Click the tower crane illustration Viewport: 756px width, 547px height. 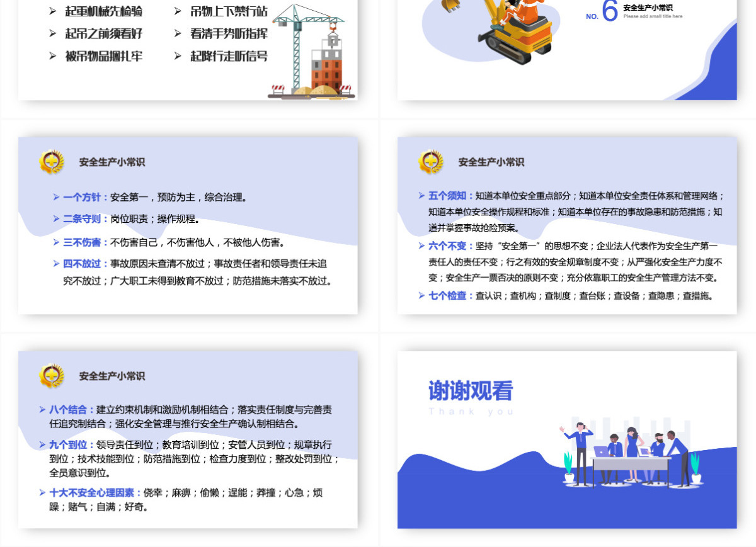pos(310,51)
